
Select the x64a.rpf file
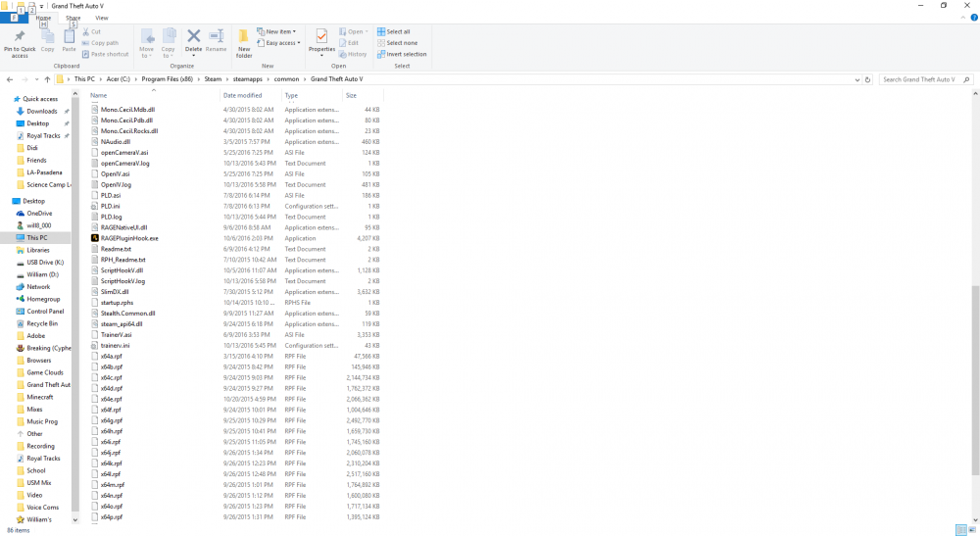pyautogui.click(x=112, y=356)
